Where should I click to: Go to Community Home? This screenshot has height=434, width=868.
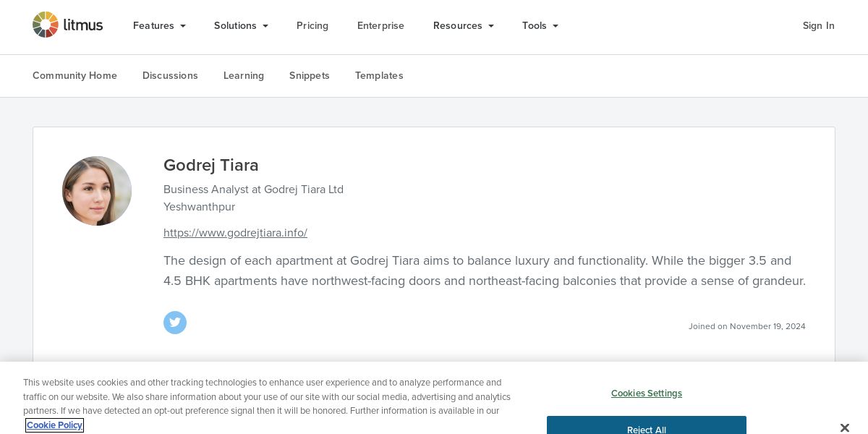[x=75, y=75]
